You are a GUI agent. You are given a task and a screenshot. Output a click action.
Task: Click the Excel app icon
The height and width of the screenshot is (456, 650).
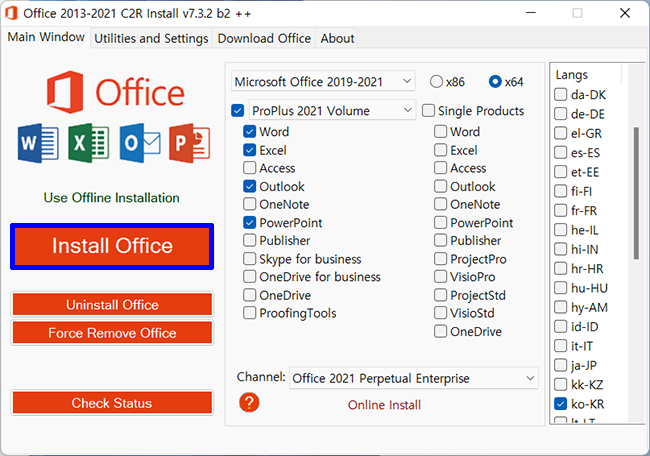click(89, 143)
